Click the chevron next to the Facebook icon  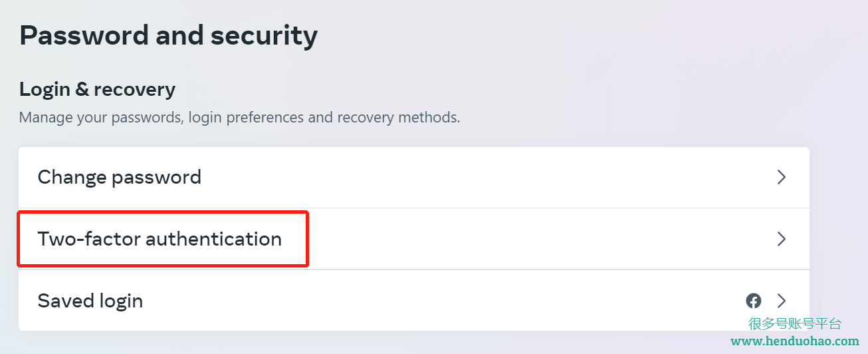point(782,301)
